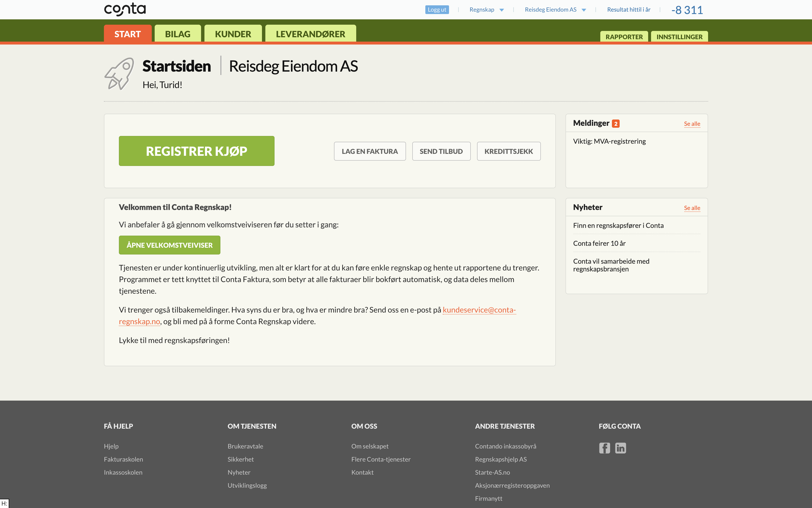Click the Startsiden page heading
Viewport: 812px width, 508px height.
click(176, 66)
